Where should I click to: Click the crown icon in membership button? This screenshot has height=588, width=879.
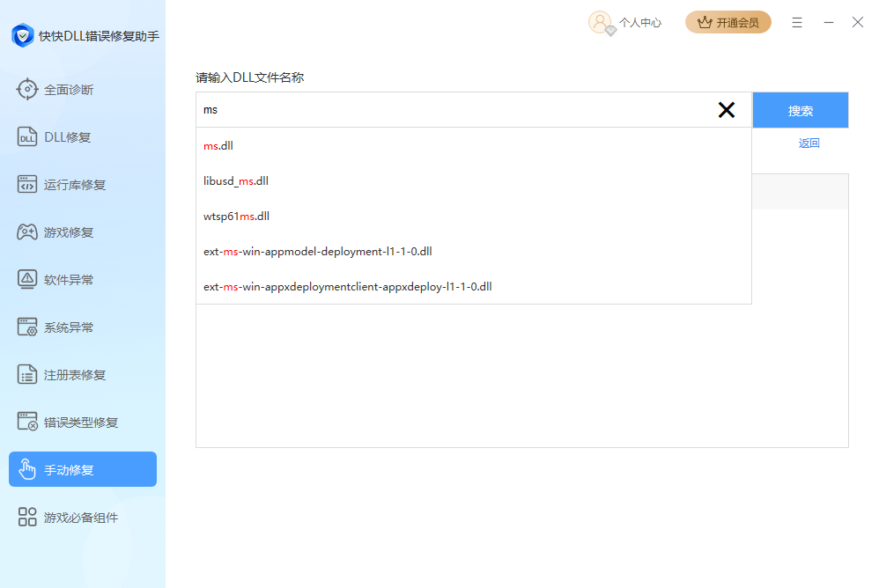click(705, 22)
